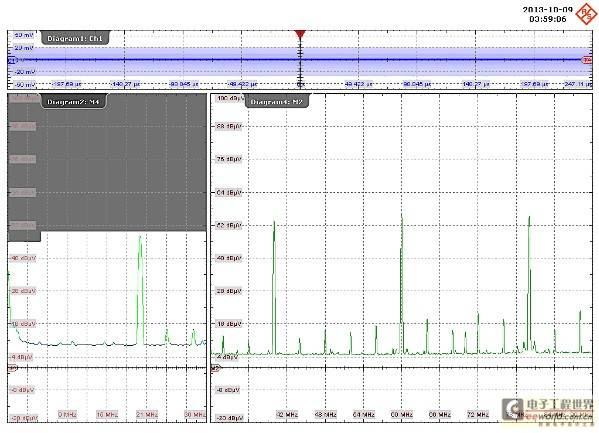Click the spectrum peak above 32 MHz
The height and width of the screenshot is (433, 599).
click(x=274, y=287)
